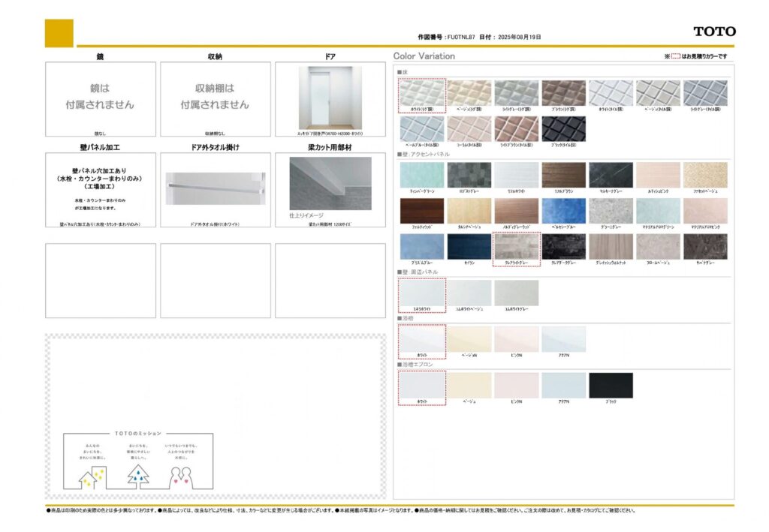Pick the bright blue accent panel swatch
The height and width of the screenshot is (532, 769).
coord(564,211)
